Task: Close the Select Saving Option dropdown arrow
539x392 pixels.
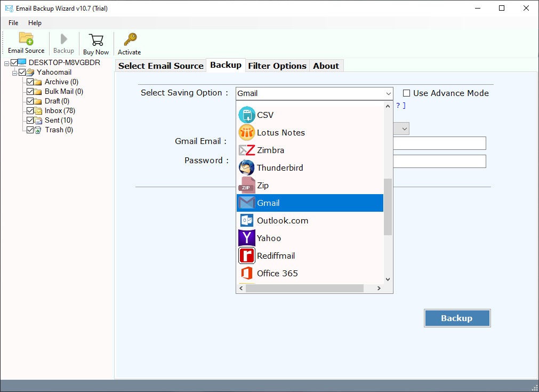Action: pos(388,93)
